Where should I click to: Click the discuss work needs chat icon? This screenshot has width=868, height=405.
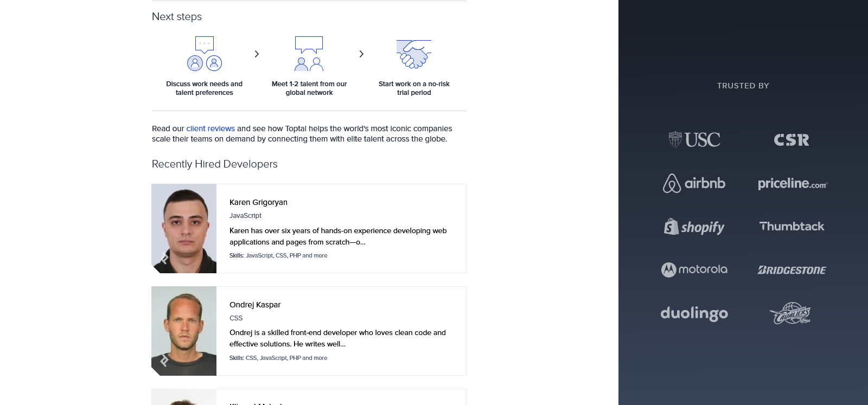point(205,54)
